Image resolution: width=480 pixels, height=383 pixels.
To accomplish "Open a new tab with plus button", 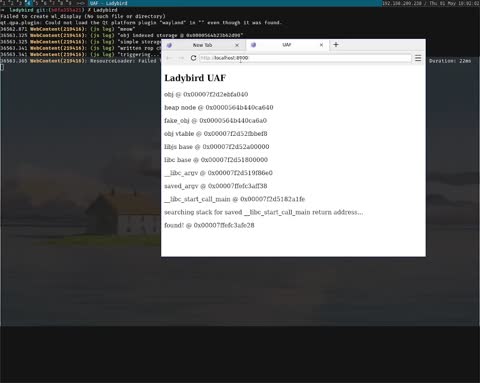I will coord(336,45).
